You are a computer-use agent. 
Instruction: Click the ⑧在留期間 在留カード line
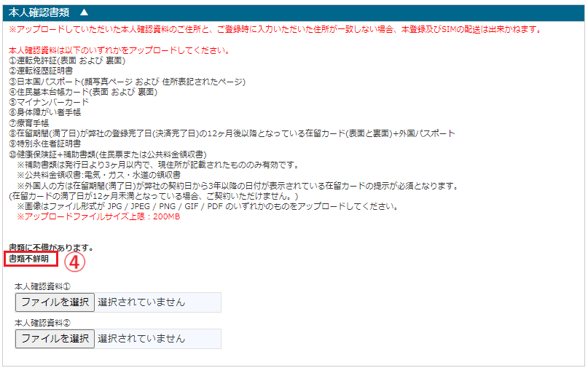point(232,133)
